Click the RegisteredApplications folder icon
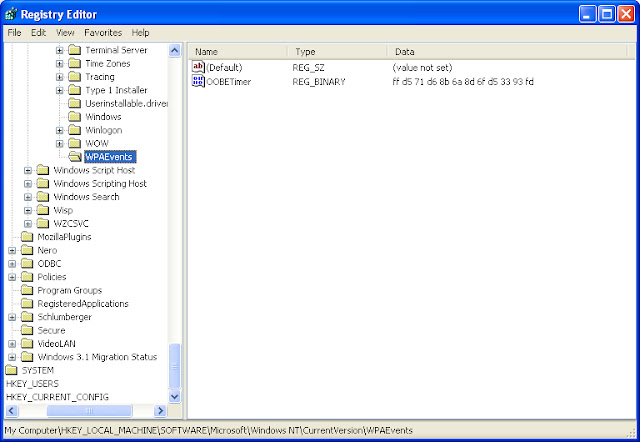Viewport: 640px width, 442px height. tap(27, 304)
